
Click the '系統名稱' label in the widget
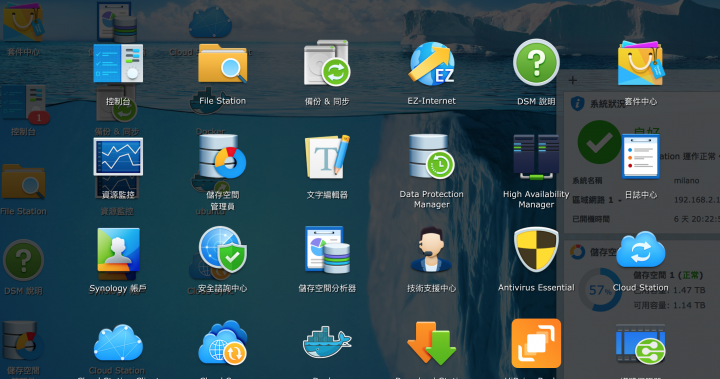point(587,181)
